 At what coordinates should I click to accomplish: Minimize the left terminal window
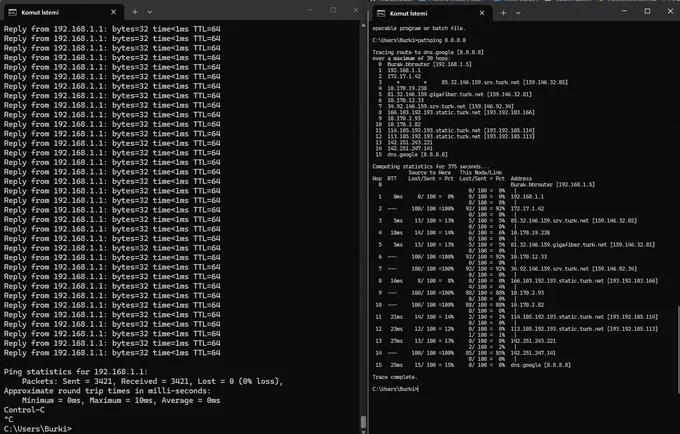(x=310, y=10)
